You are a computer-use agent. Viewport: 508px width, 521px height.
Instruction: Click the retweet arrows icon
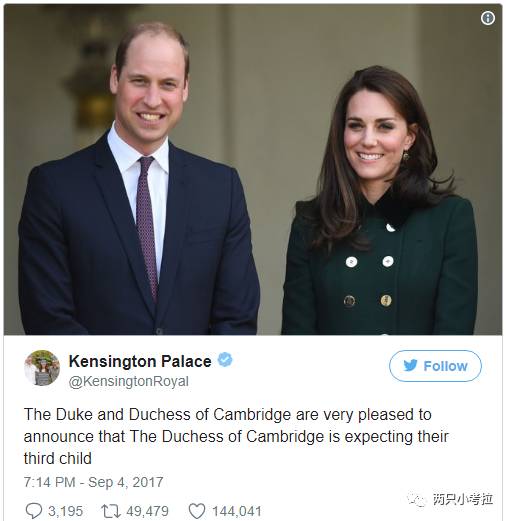point(111,511)
